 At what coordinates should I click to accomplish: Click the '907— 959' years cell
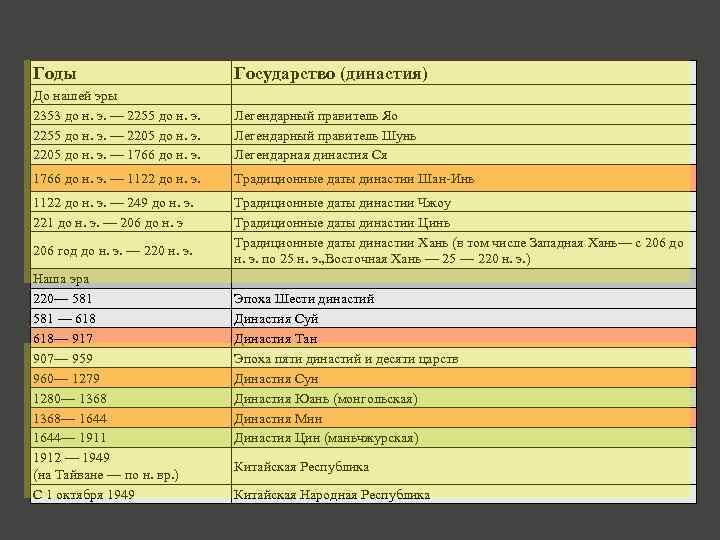[x=131, y=358]
